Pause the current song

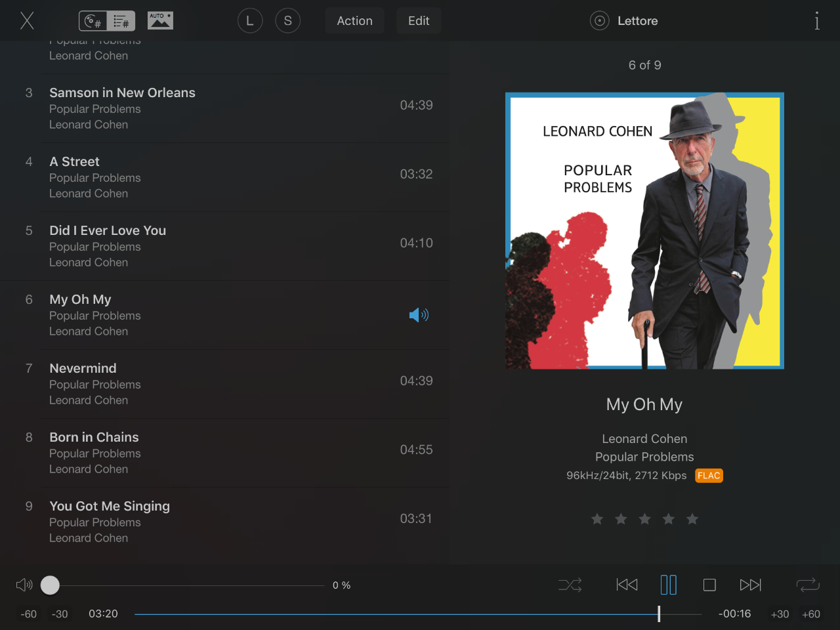click(668, 585)
